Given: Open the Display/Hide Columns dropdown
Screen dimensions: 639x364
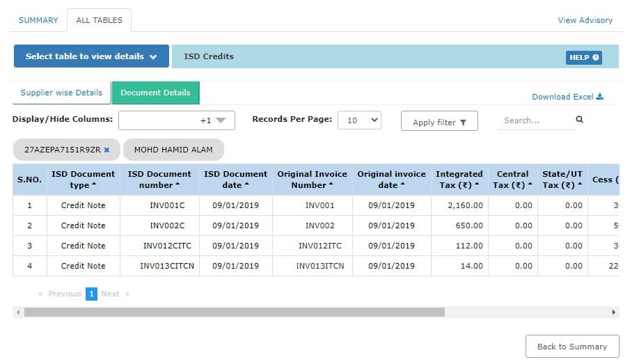Looking at the screenshot, I should click(176, 120).
